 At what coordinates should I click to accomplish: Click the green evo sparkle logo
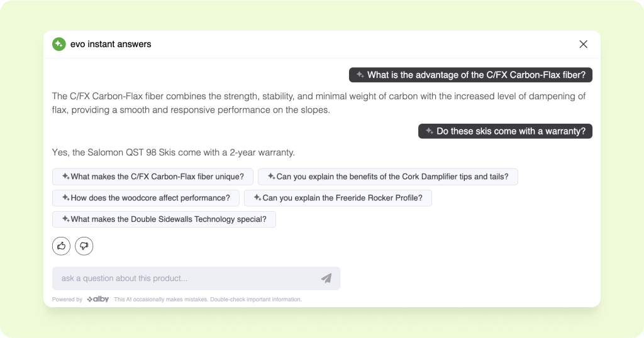click(58, 44)
